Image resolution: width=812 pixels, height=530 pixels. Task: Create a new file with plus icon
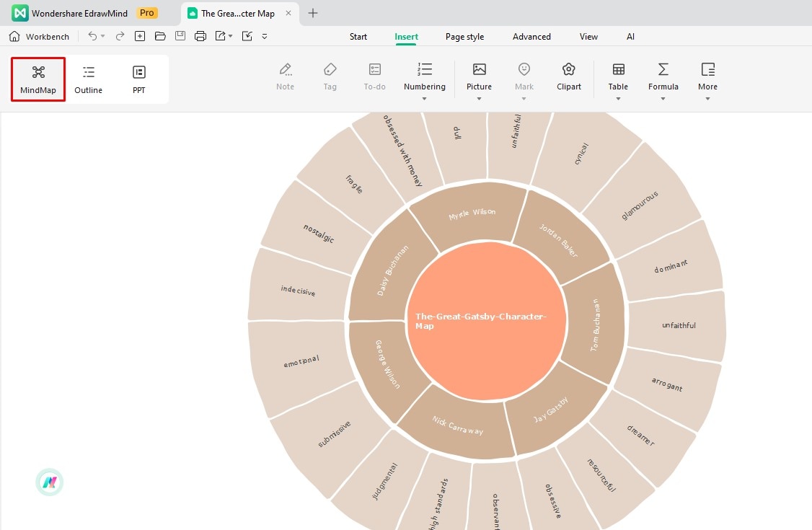[x=140, y=36]
